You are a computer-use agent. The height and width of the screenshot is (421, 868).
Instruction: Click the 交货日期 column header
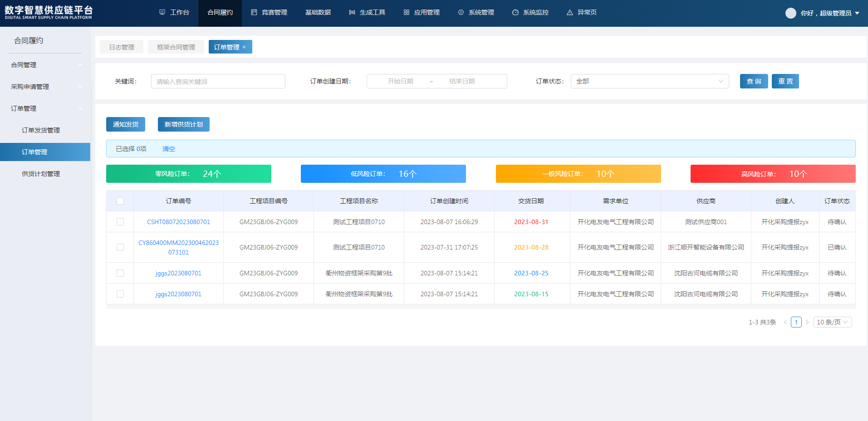(x=531, y=201)
